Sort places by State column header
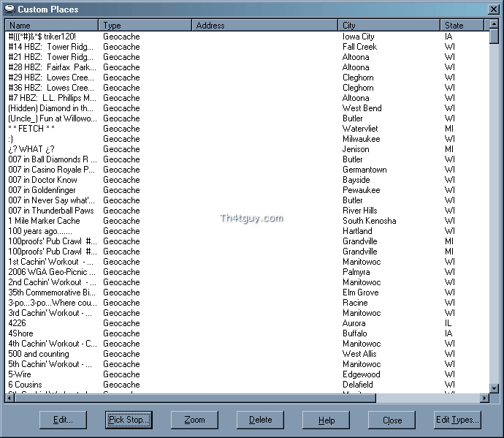The width and height of the screenshot is (504, 438). [464, 25]
